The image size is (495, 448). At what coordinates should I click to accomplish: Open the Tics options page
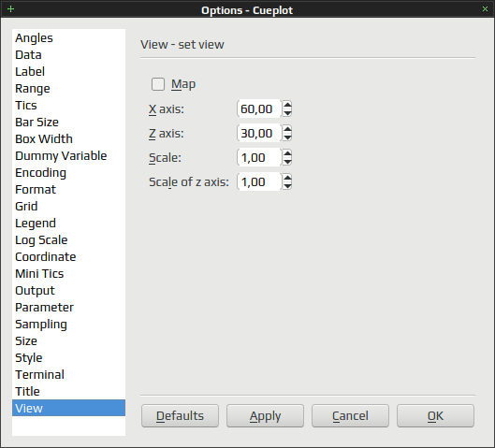click(x=68, y=105)
